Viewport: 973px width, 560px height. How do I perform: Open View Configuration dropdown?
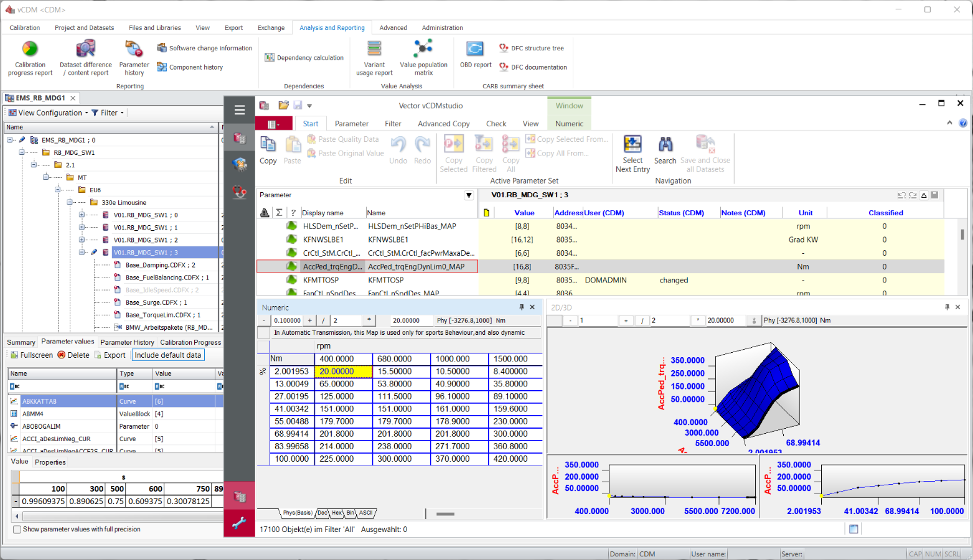(48, 113)
